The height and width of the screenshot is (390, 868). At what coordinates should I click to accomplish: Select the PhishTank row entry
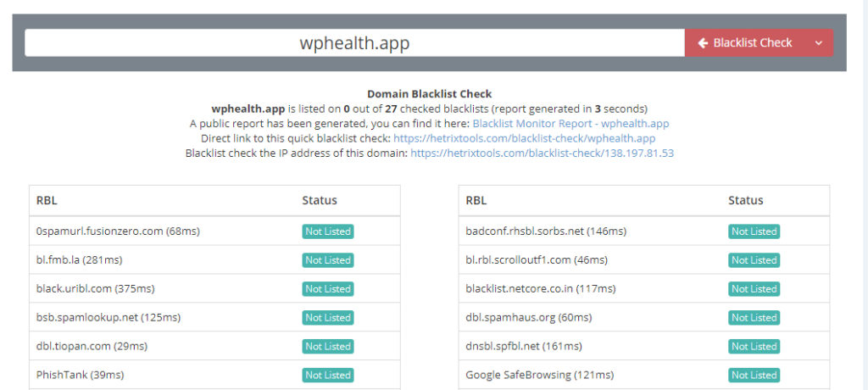214,375
